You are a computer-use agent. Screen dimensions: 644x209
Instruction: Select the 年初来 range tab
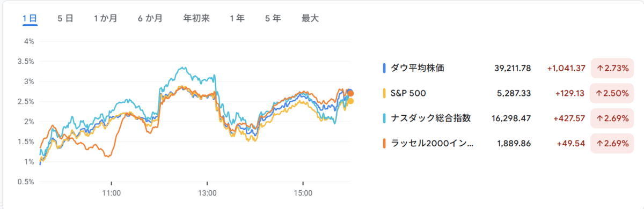[196, 18]
